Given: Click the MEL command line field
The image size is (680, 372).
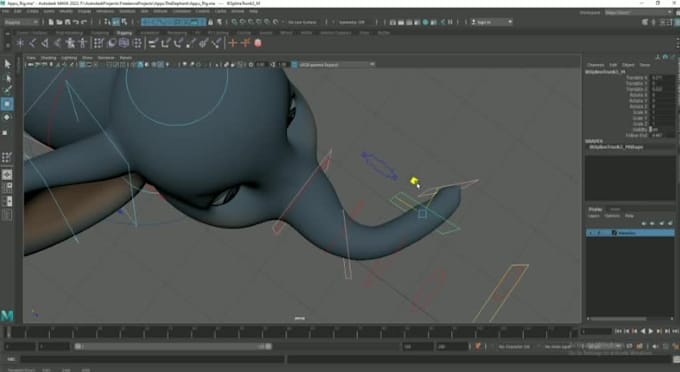Looking at the screenshot, I should pos(153,359).
